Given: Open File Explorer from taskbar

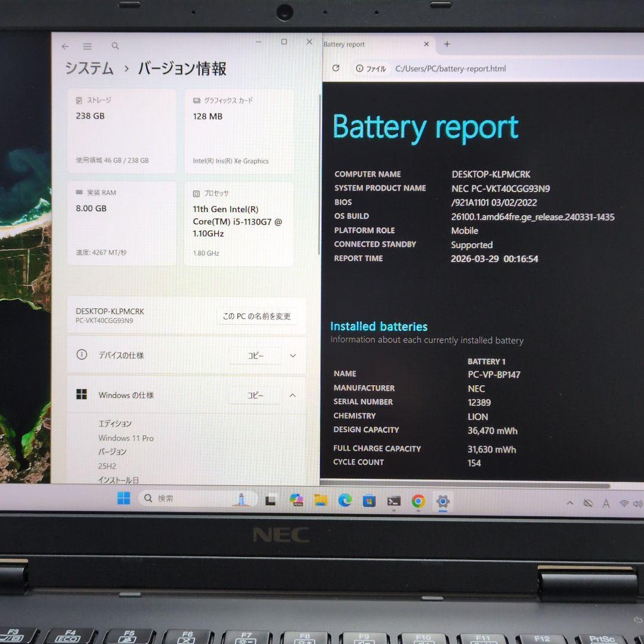Looking at the screenshot, I should [321, 500].
